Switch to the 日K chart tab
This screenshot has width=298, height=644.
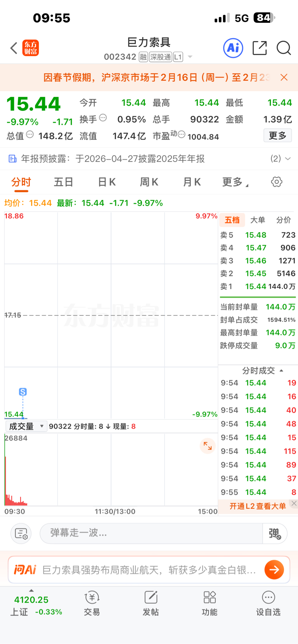107,182
